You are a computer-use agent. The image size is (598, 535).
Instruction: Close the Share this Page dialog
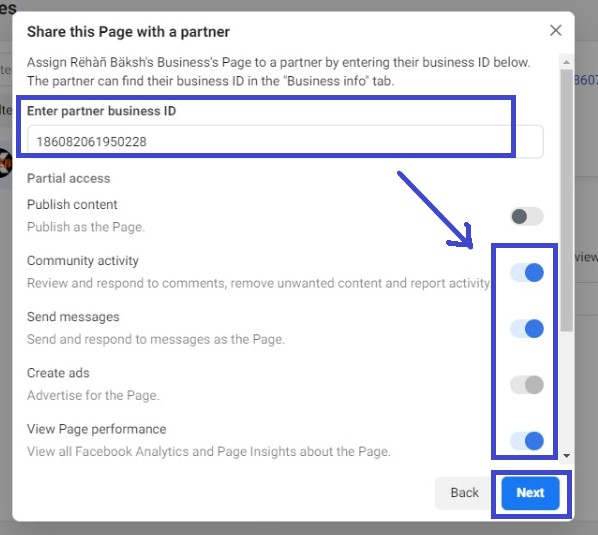555,30
